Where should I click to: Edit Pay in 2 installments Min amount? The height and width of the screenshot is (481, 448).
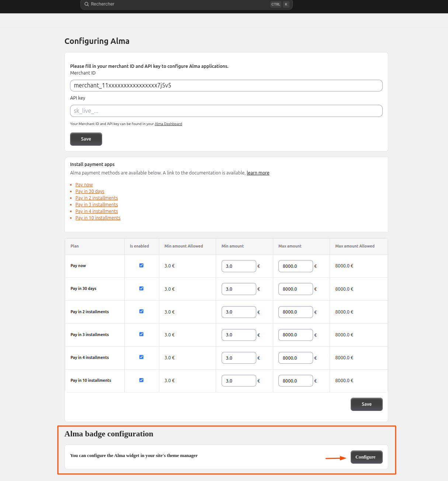pos(239,312)
